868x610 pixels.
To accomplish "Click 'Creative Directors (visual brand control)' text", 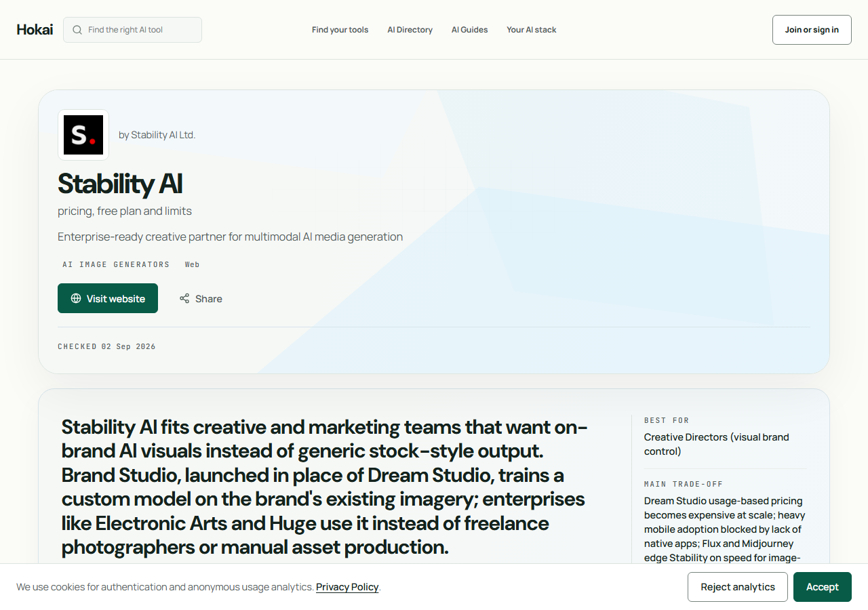I will (x=717, y=444).
